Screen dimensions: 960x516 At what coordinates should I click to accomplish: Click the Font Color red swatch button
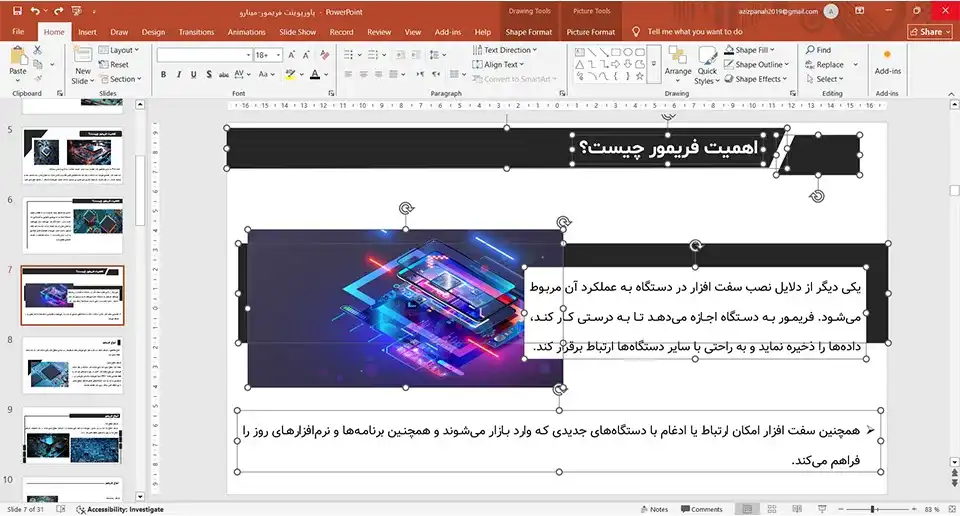[x=315, y=74]
